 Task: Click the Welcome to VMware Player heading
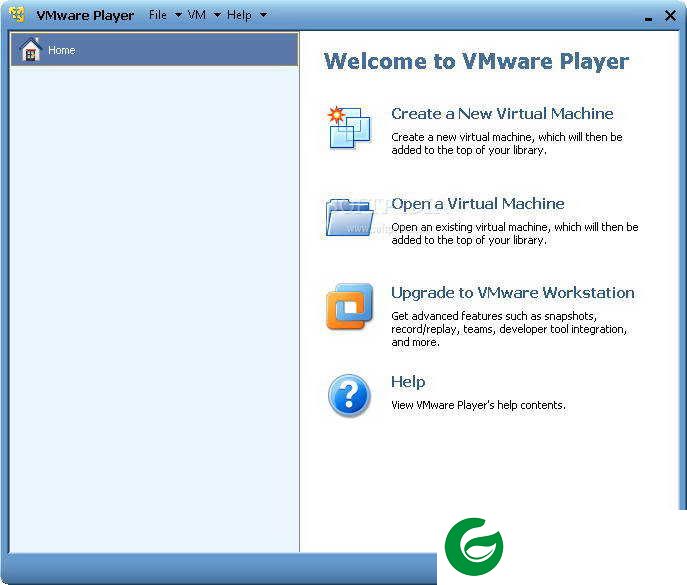pos(476,61)
